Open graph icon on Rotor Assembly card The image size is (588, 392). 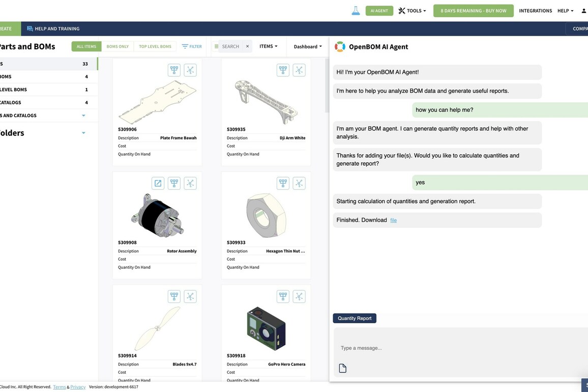coord(191,183)
